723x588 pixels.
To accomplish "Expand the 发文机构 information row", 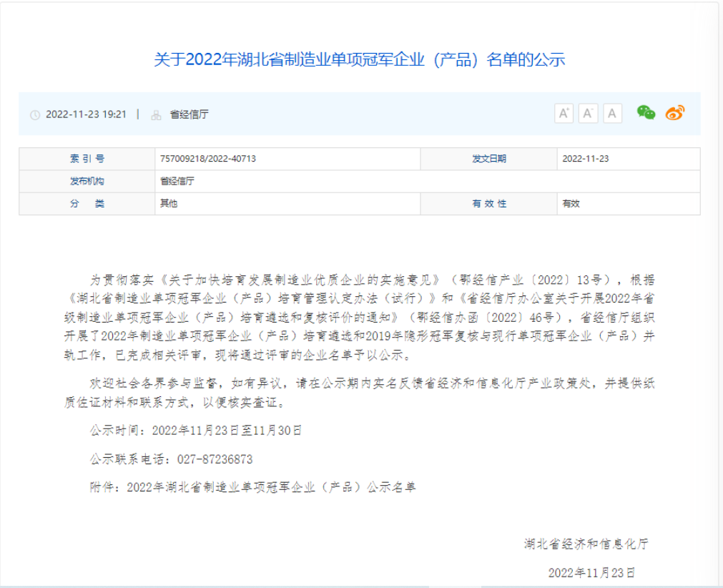I will point(87,182).
